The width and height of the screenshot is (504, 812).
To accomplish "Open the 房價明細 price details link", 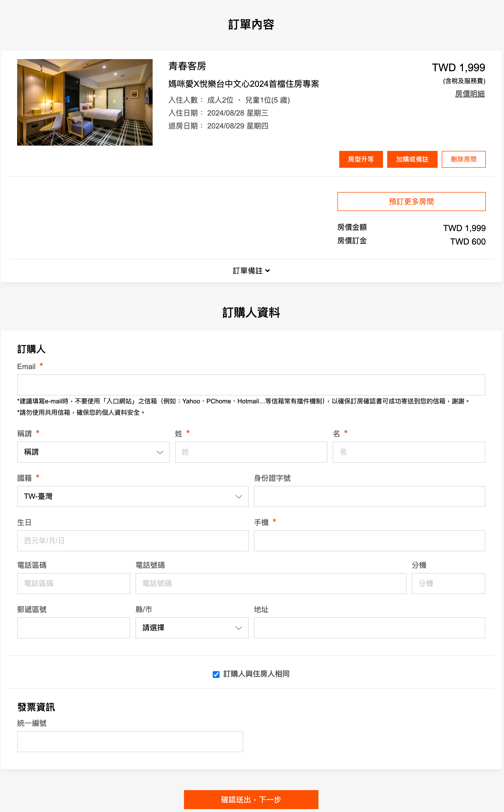I will 469,94.
